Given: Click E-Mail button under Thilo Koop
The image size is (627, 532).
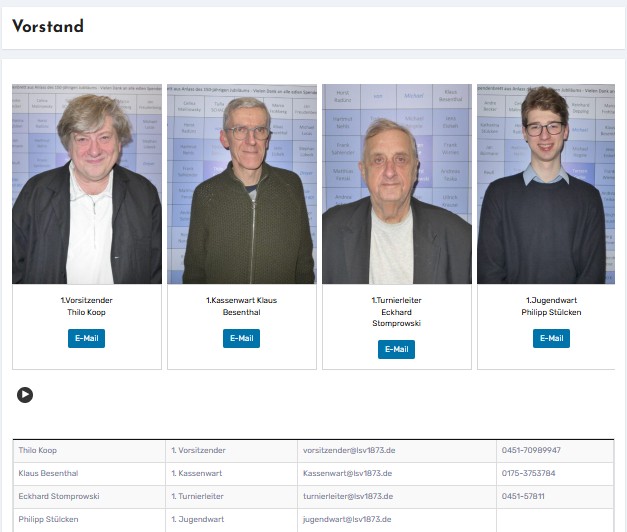Looking at the screenshot, I should pos(86,338).
